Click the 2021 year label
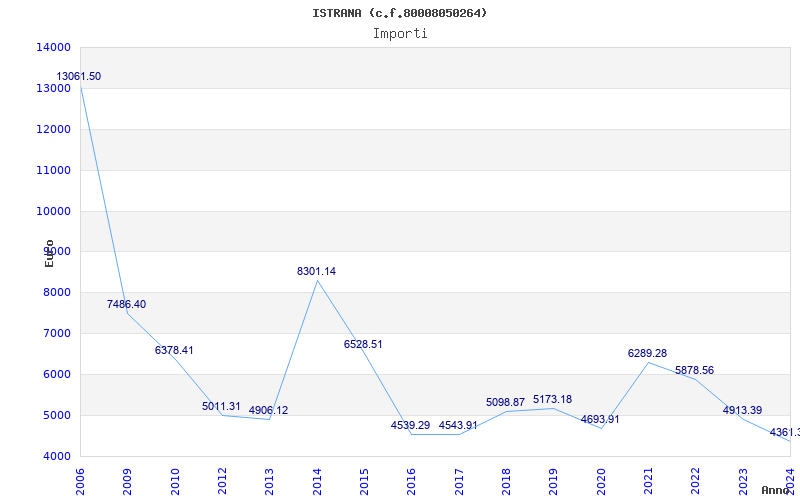The width and height of the screenshot is (800, 500). pyautogui.click(x=648, y=482)
